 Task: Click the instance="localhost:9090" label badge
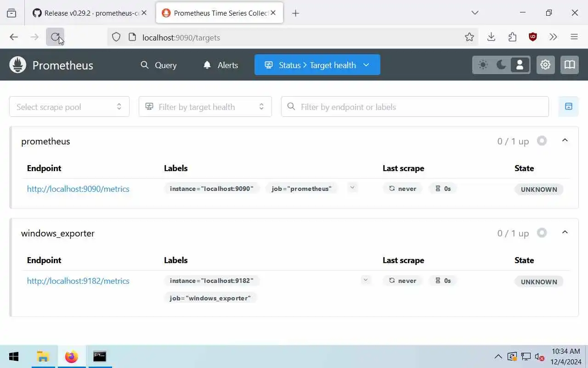[x=212, y=189]
